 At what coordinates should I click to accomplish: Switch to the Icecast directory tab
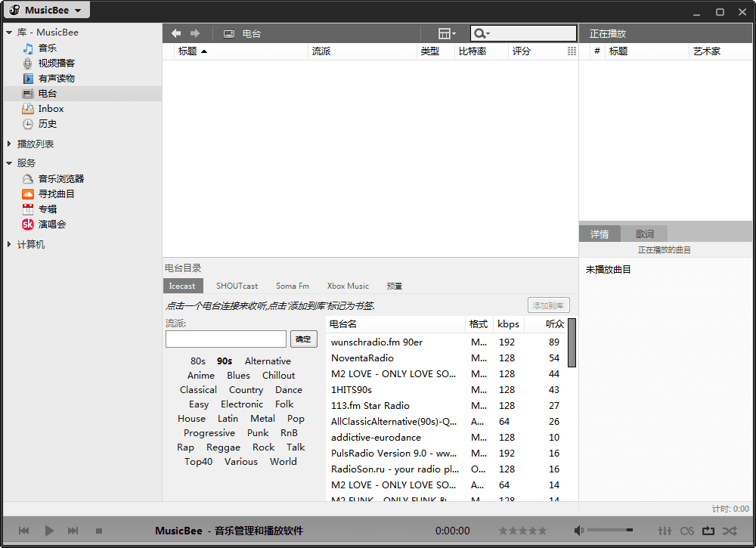pos(182,286)
